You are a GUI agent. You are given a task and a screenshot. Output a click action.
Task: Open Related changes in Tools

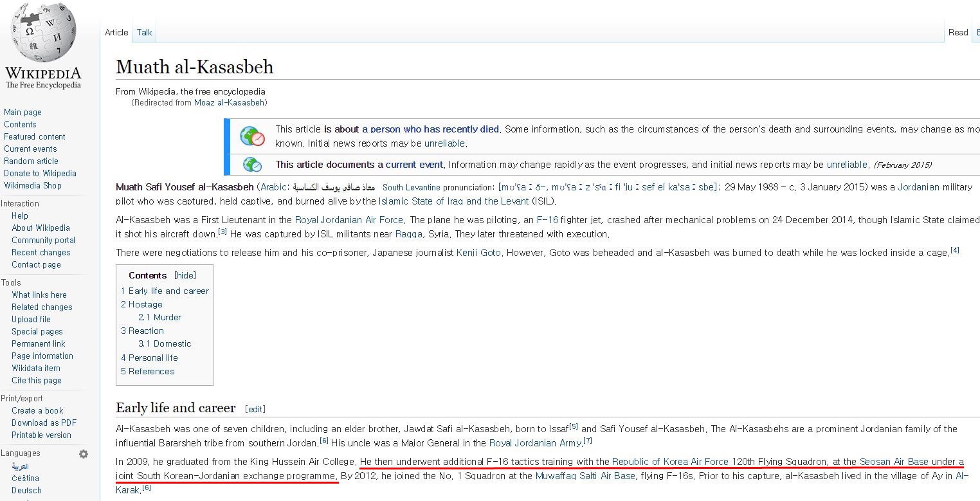point(42,307)
